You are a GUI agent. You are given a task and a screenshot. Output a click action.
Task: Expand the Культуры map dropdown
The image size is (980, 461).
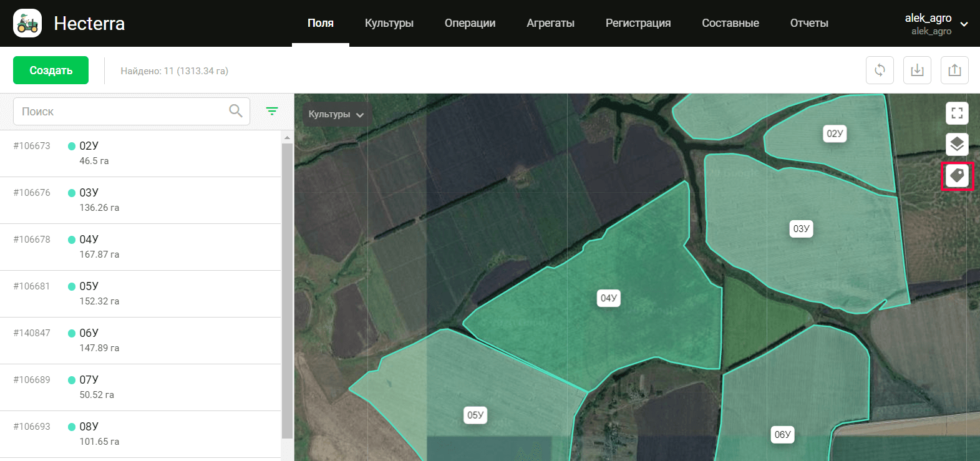coord(336,115)
